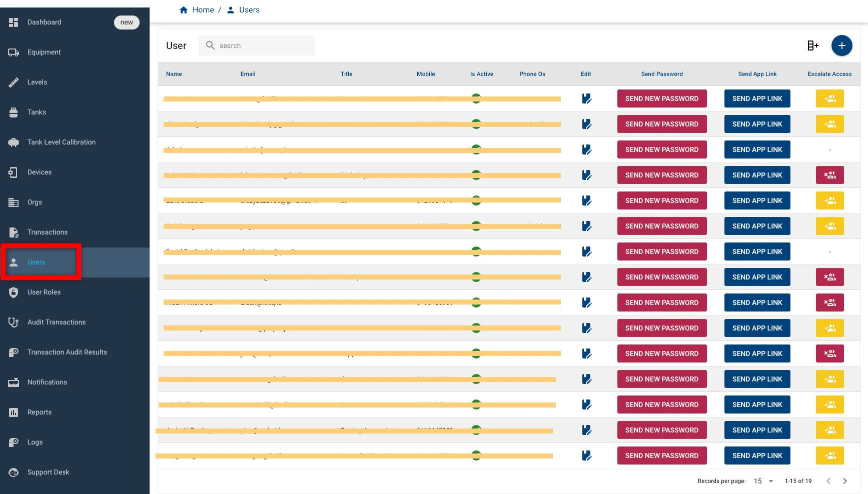868x494 pixels.
Task: Edit the user in the first row
Action: click(587, 98)
